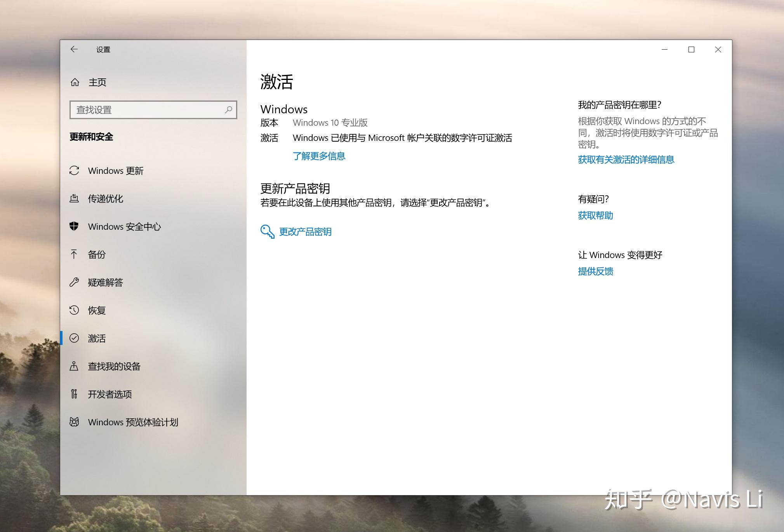Click the checkmark circle icon for 激活

[x=74, y=338]
